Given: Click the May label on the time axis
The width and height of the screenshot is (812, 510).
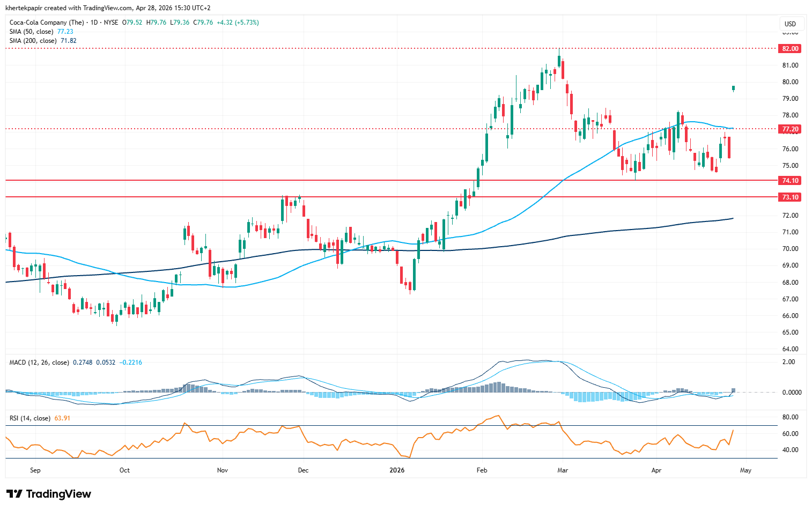Looking at the screenshot, I should [745, 470].
